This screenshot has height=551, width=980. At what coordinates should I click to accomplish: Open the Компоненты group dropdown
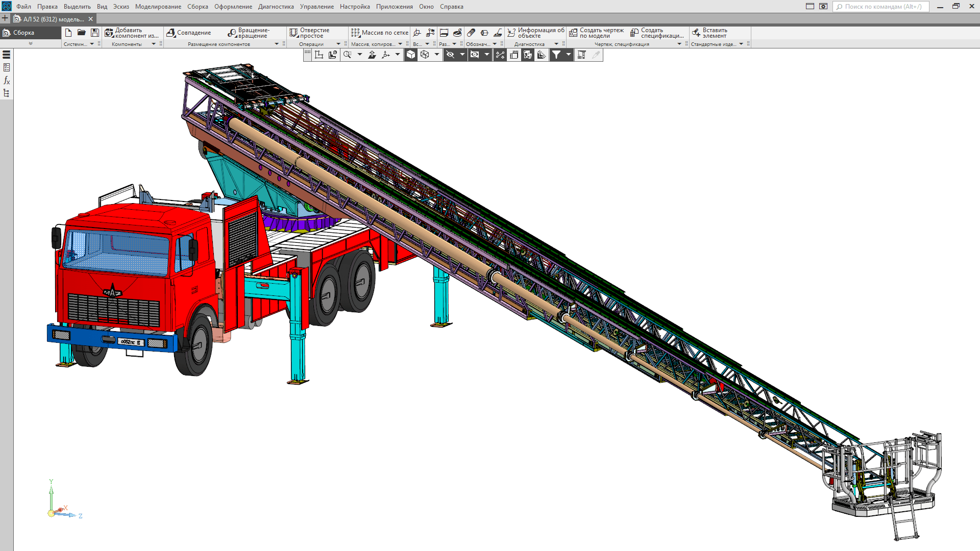153,44
